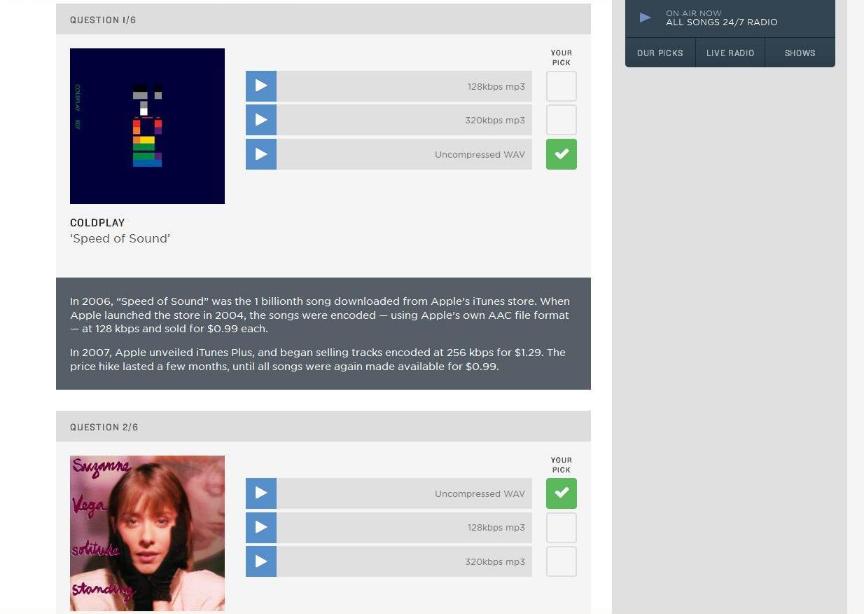Play Suzanne Vega's 128kbps mp3 sample
Image resolution: width=864 pixels, height=614 pixels.
261,527
